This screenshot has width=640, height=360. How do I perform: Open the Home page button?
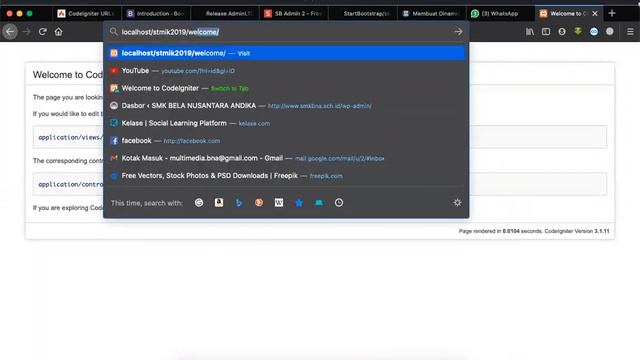58,31
